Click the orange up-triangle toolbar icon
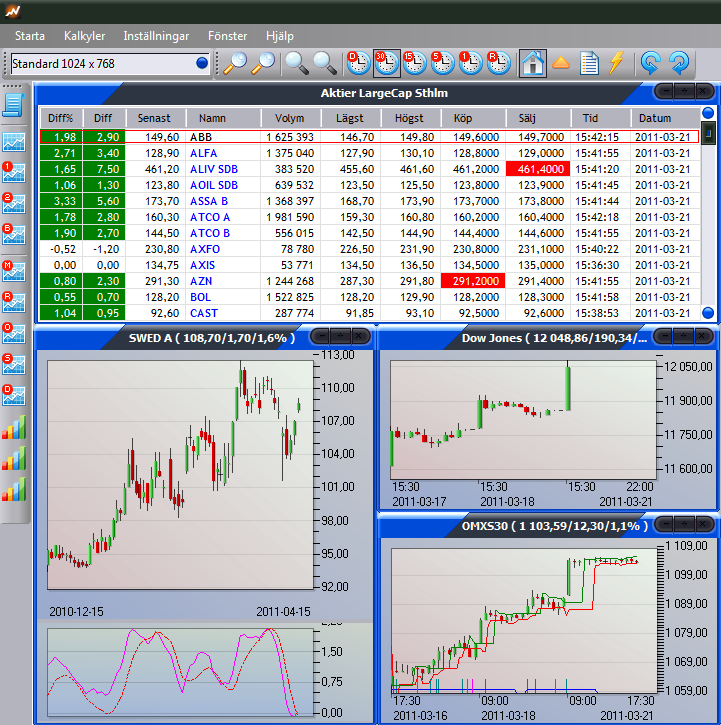Screen dimensions: 721x725 [561, 63]
